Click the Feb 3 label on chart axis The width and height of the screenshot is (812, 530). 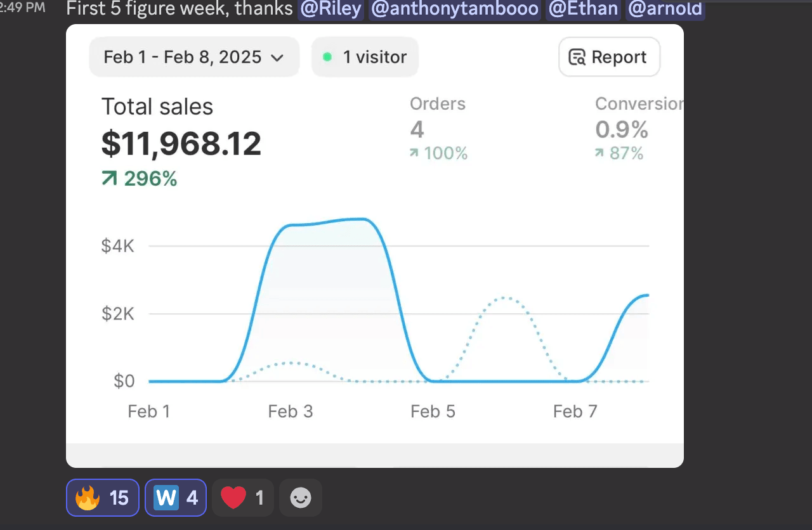pos(291,411)
